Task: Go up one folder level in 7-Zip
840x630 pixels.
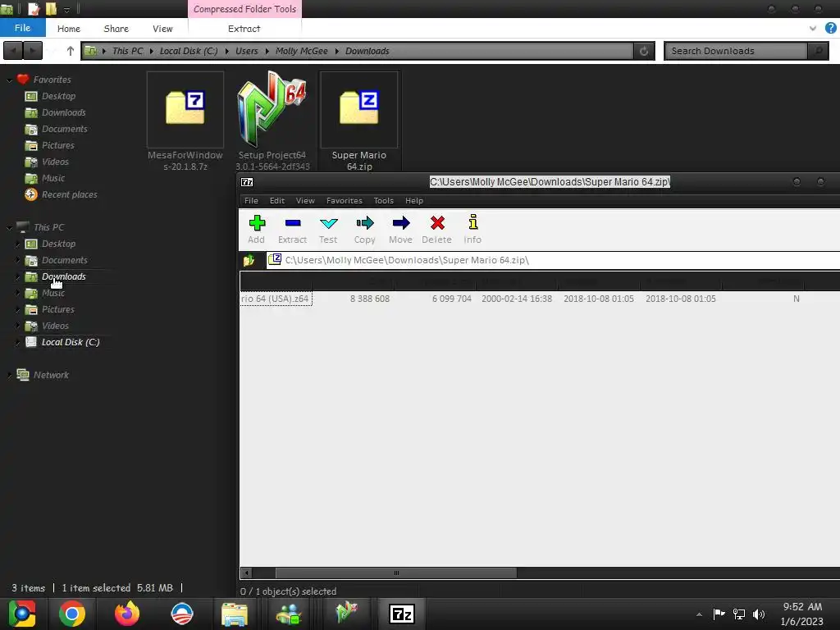Action: 249,260
